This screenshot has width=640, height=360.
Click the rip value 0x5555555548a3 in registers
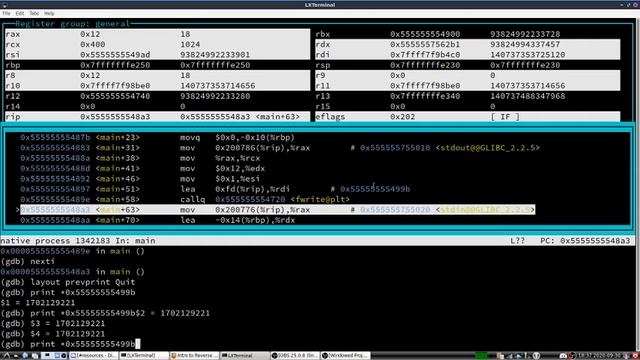point(115,117)
